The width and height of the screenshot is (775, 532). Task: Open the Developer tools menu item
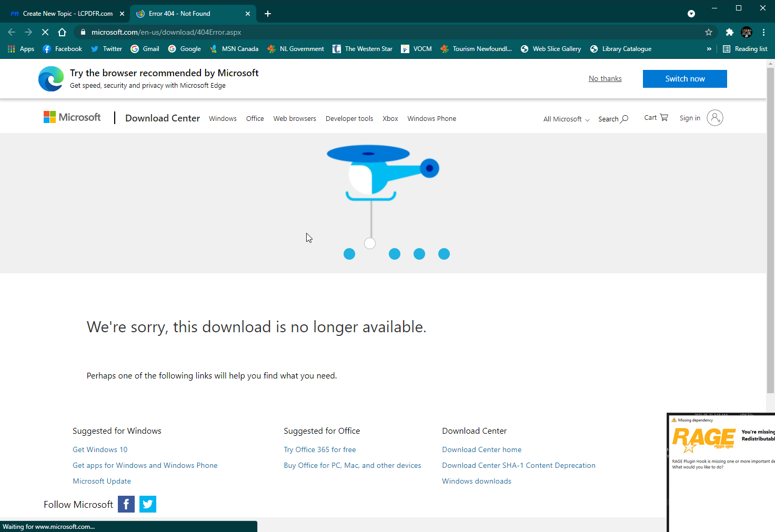pos(349,119)
